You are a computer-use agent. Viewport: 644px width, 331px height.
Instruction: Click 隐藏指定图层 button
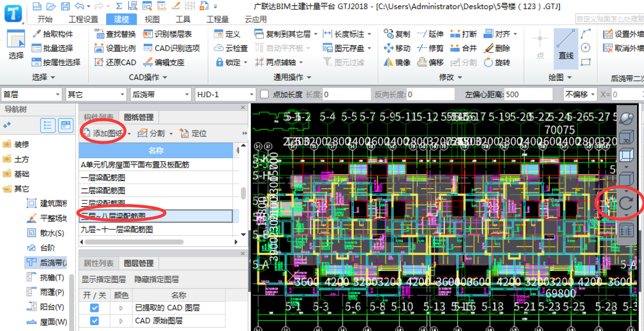pyautogui.click(x=156, y=280)
